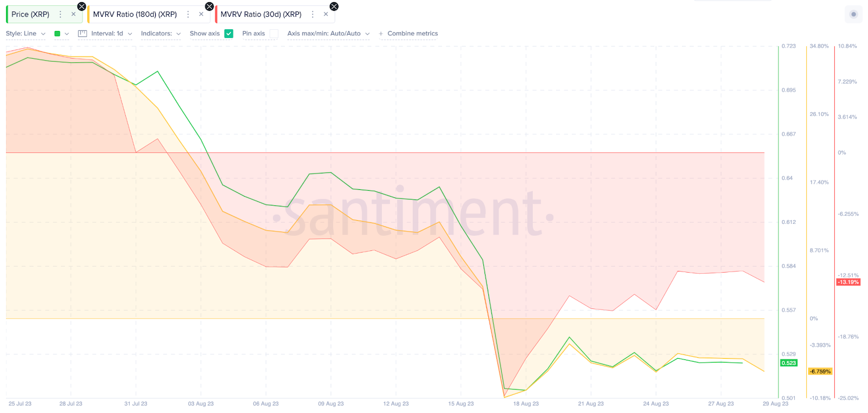868x413 pixels.
Task: Open MVRV Ratio (30d) three-dot menu
Action: [312, 15]
